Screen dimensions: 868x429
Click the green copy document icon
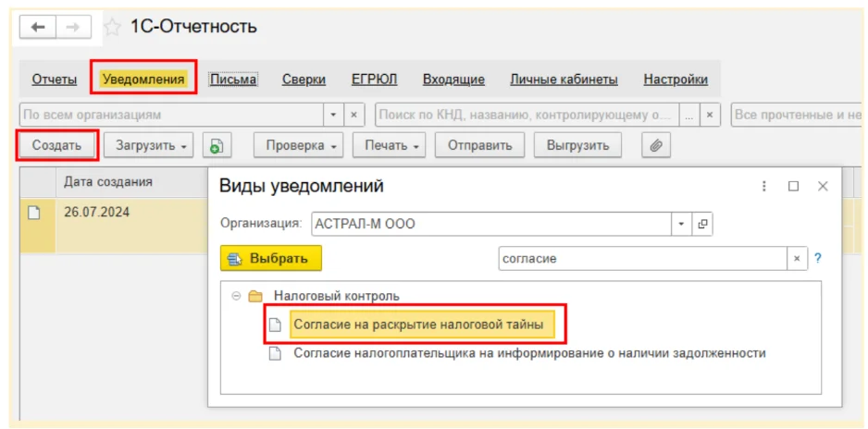[x=217, y=145]
